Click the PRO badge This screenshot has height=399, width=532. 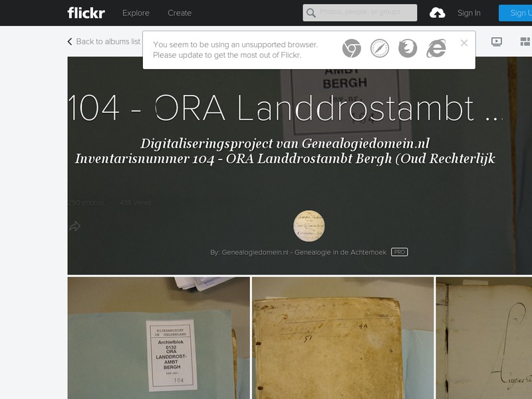coord(401,252)
